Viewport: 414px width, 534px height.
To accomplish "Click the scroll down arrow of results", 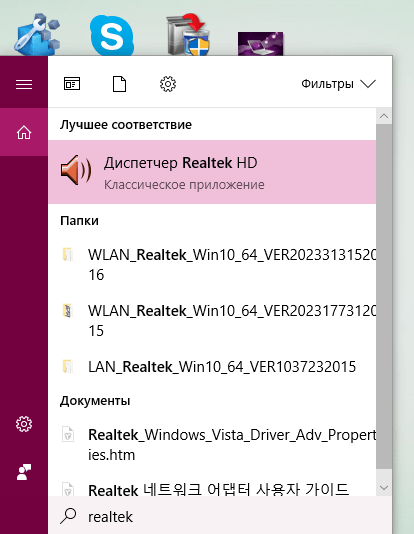I will (x=384, y=488).
